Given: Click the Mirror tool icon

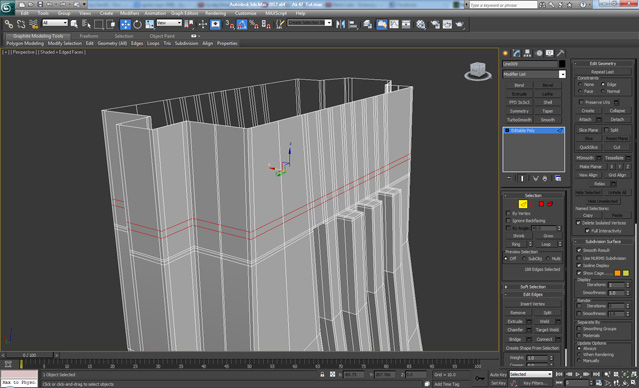Looking at the screenshot, I should [x=340, y=24].
